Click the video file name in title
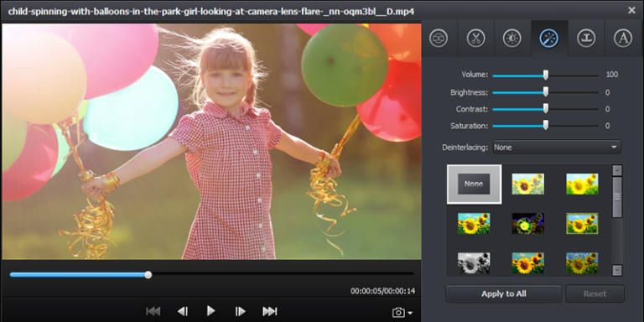 point(210,11)
